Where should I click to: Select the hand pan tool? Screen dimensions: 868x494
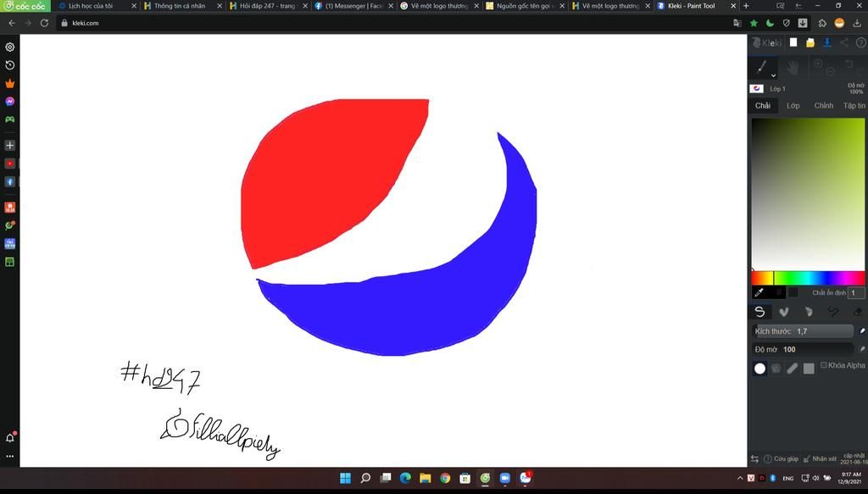(793, 68)
